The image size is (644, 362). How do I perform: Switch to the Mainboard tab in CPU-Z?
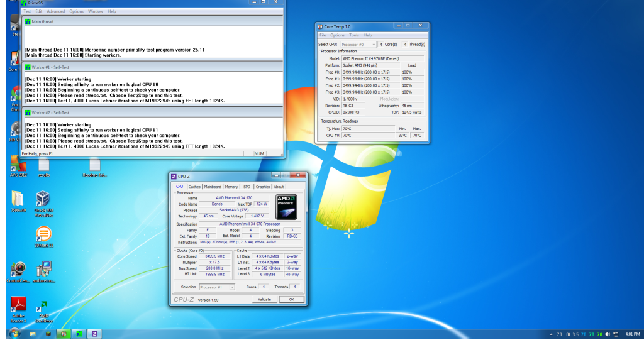(213, 187)
